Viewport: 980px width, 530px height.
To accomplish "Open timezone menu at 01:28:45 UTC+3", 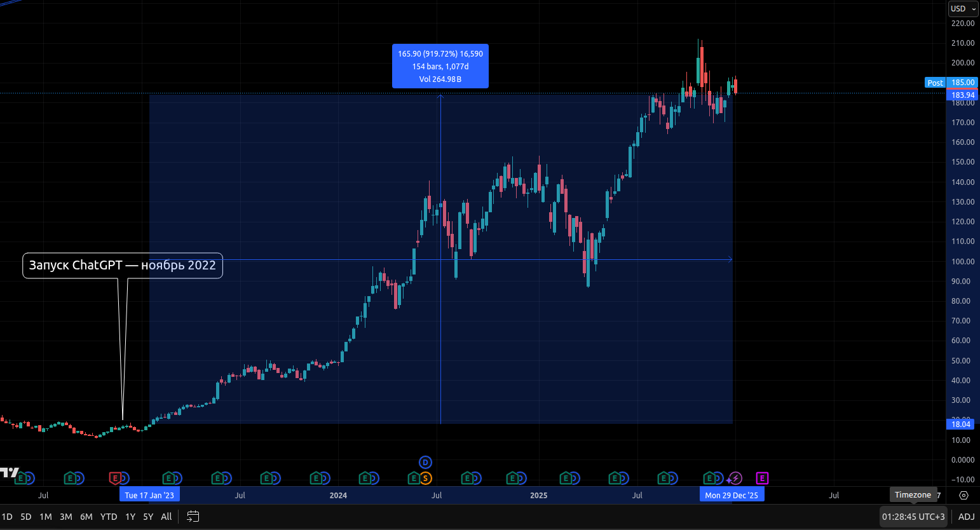I will 913,517.
